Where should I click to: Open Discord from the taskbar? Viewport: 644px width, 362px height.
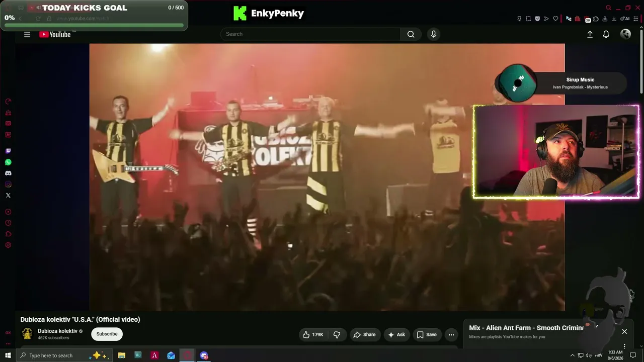click(x=204, y=355)
